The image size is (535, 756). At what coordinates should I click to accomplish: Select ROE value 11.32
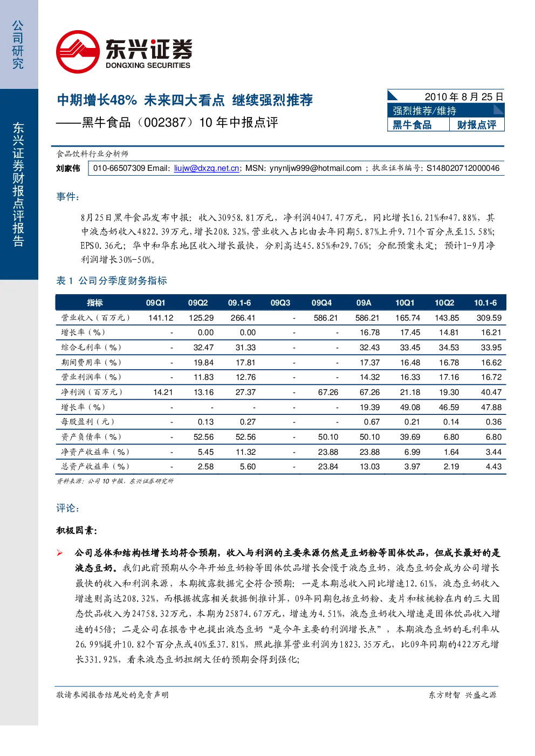245,452
